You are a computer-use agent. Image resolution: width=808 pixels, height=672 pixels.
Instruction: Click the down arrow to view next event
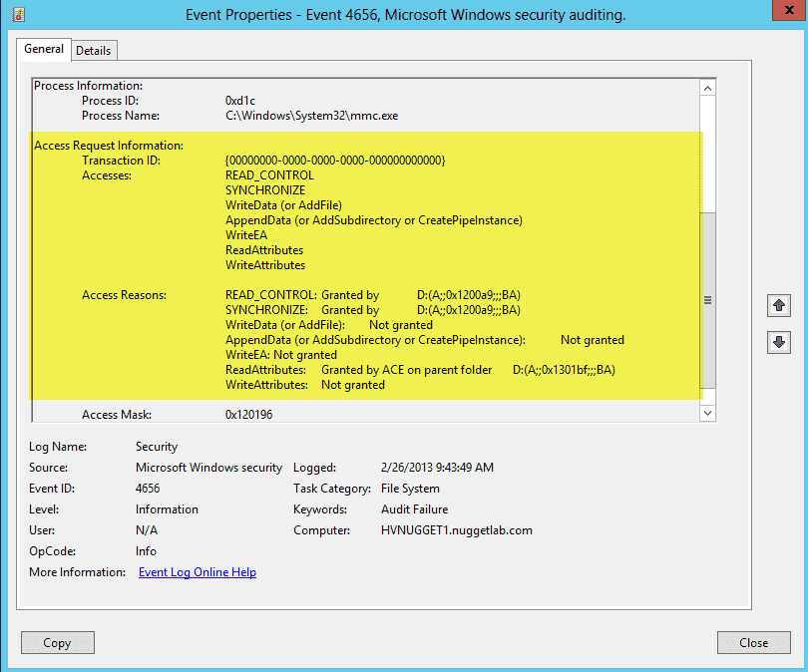pyautogui.click(x=779, y=342)
